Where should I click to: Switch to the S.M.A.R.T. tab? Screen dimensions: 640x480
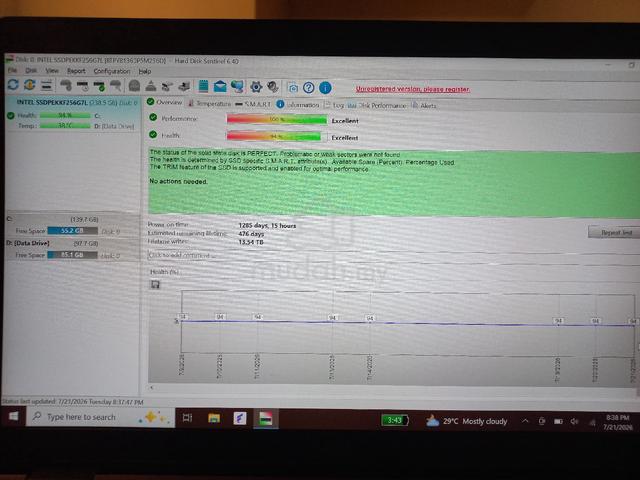coord(253,104)
